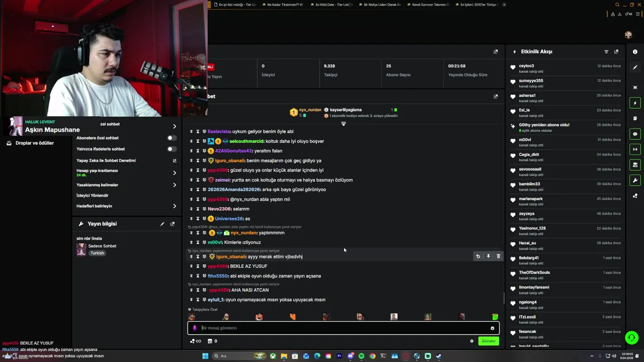Expand Hesap yaşı kısıtlaması settings
This screenshot has height=362, width=644.
(x=175, y=173)
